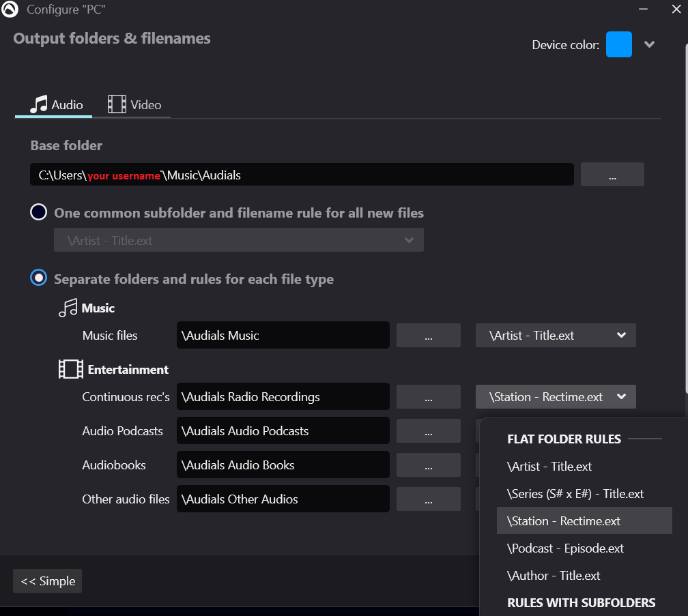This screenshot has width=688, height=616.
Task: Click the Music files label
Action: tap(110, 336)
